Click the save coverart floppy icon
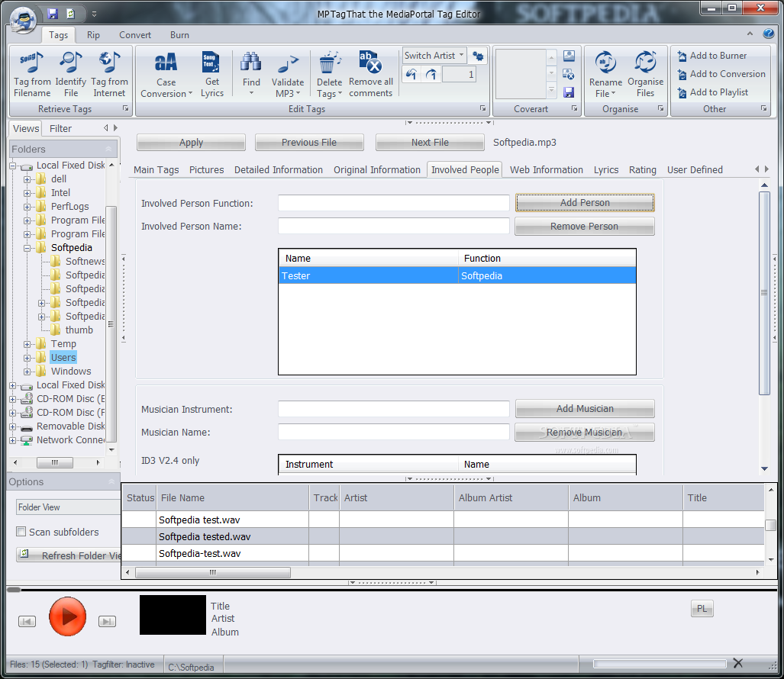Viewport: 784px width, 679px height. point(569,92)
